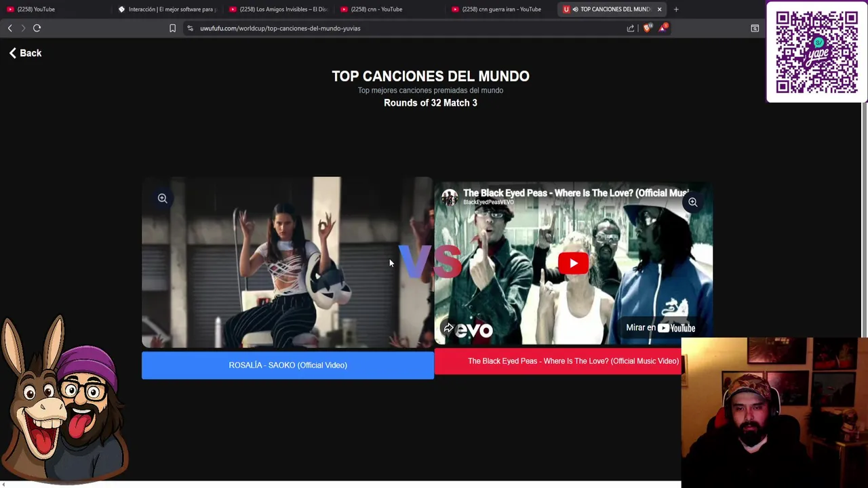This screenshot has height=488, width=868.
Task: Vote for ROSALÍA - SAOKO blue button
Action: click(288, 365)
